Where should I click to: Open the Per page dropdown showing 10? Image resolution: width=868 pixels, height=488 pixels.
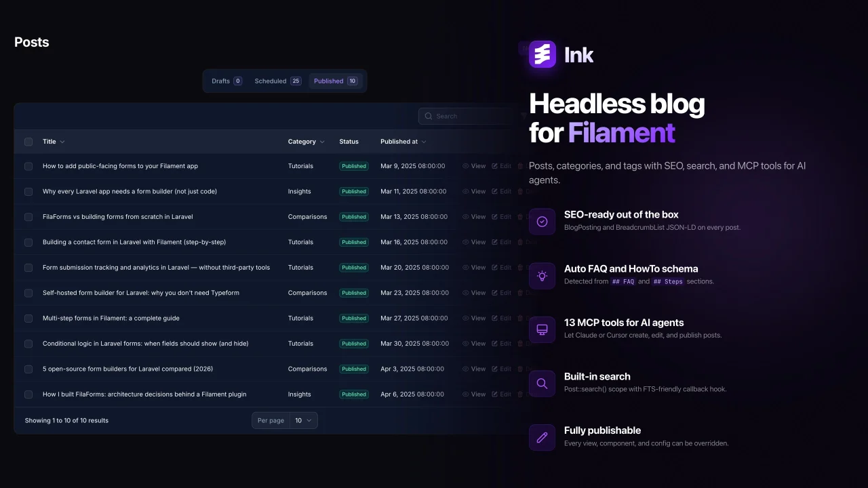click(303, 420)
